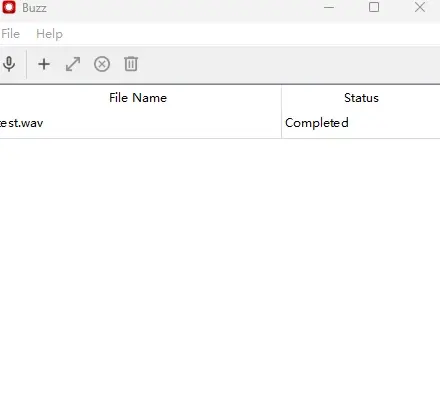Close the Buzz window
This screenshot has height=418, width=440.
420,7
